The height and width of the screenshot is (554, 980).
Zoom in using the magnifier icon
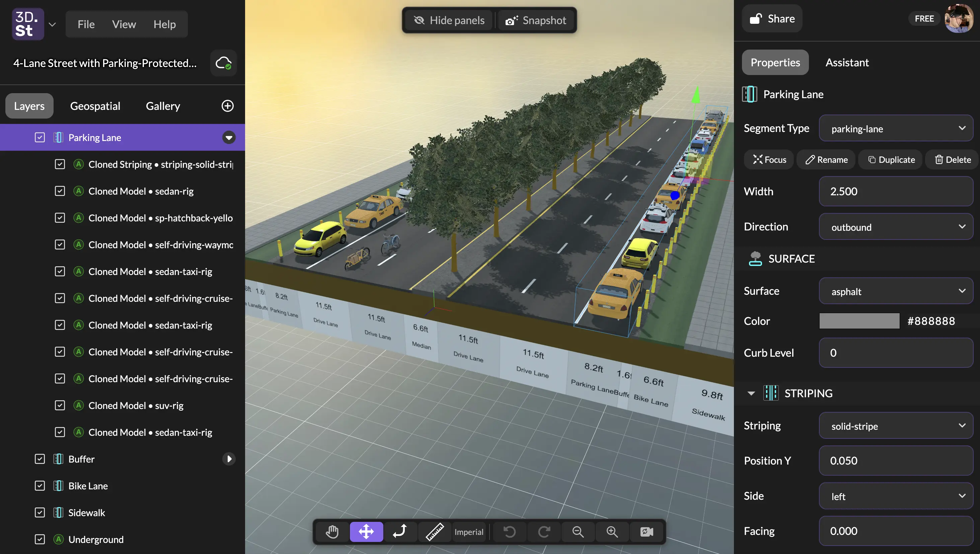point(611,532)
